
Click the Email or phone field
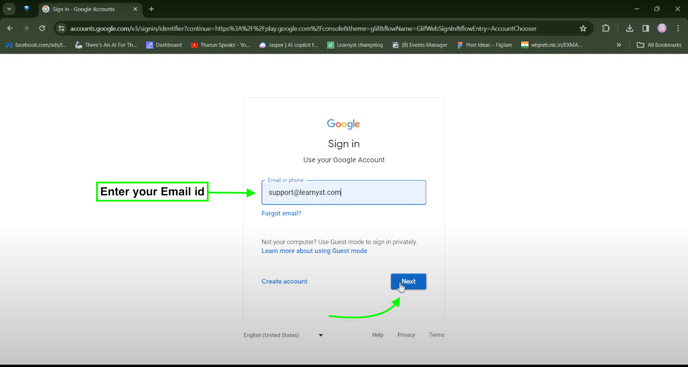click(x=344, y=192)
